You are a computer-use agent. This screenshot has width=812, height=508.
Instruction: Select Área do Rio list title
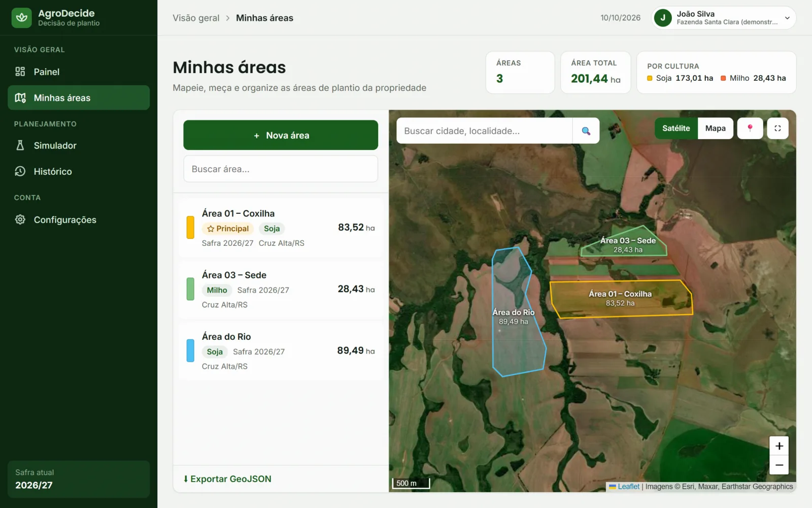226,336
